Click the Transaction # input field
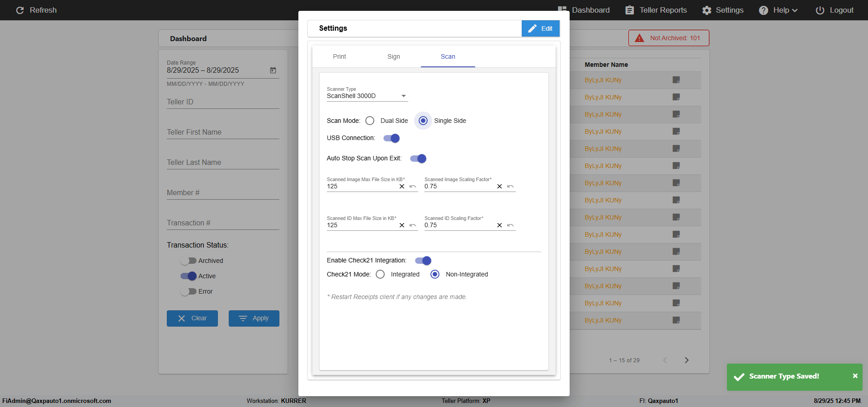This screenshot has height=407, width=868. point(223,223)
